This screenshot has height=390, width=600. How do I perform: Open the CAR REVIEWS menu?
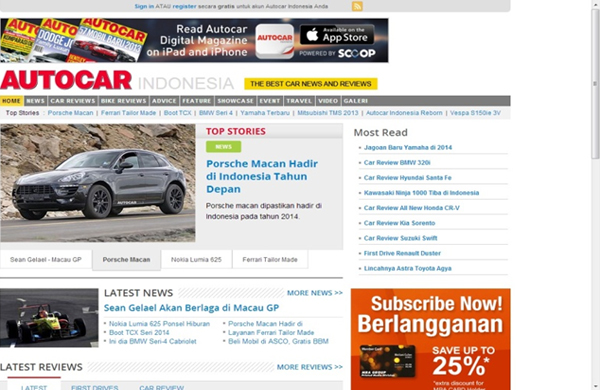(x=73, y=101)
